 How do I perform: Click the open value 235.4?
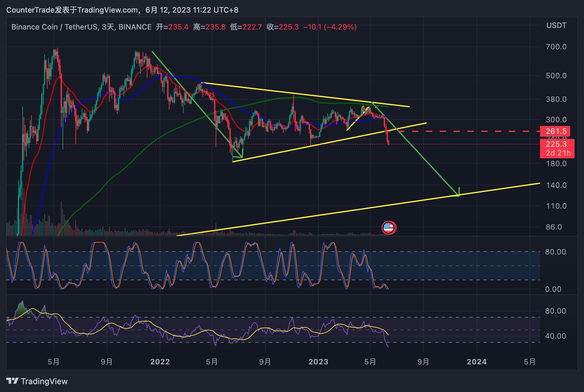[x=178, y=27]
